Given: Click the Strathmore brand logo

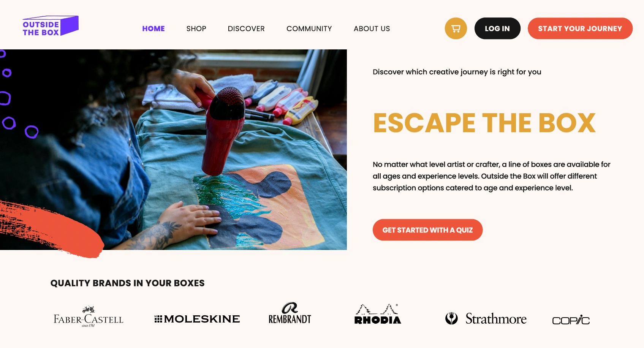Looking at the screenshot, I should (x=486, y=318).
